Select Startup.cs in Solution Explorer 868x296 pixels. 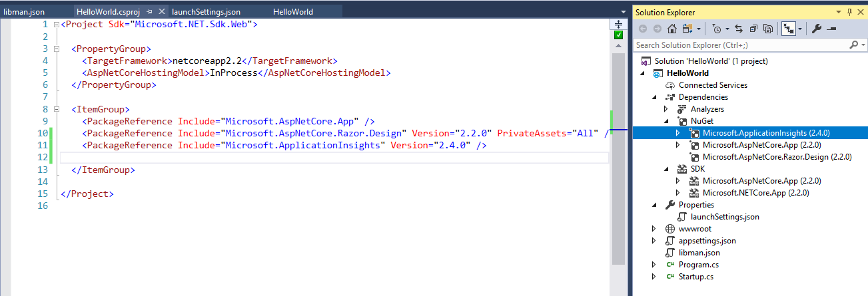695,277
